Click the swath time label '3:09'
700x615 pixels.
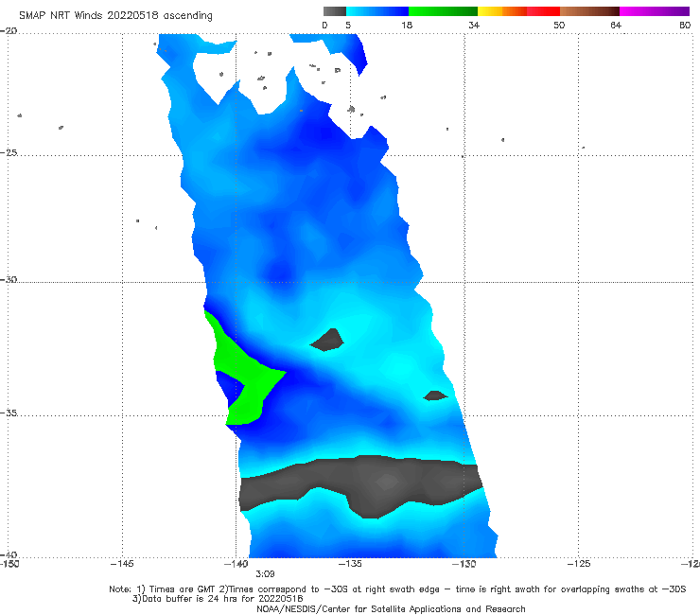[265, 574]
